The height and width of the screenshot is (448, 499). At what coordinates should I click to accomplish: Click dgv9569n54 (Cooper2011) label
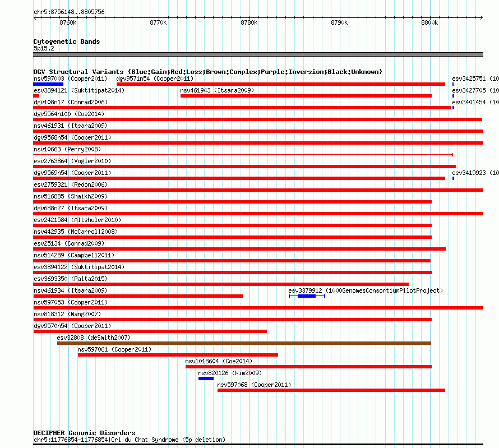(x=72, y=173)
